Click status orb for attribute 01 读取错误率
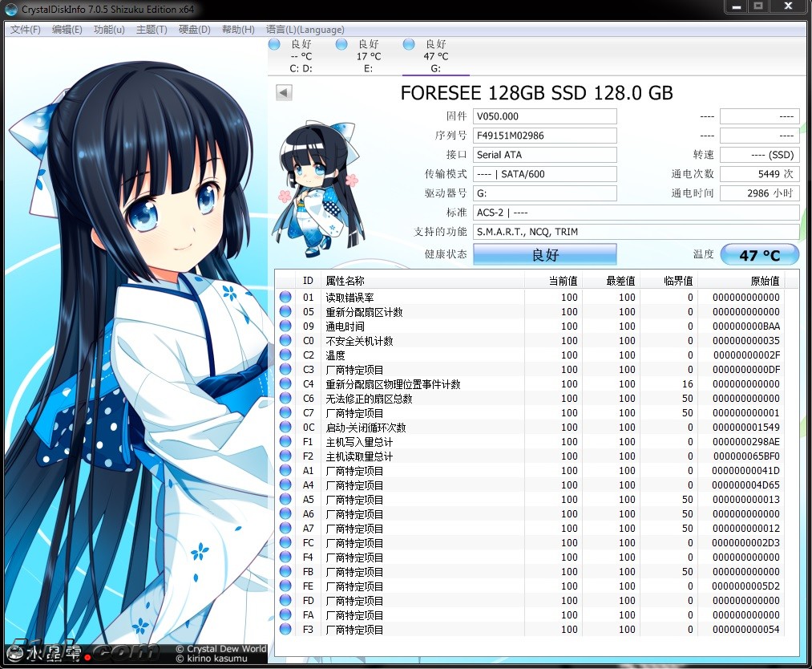Screen dimensions: 812x669 [x=285, y=297]
